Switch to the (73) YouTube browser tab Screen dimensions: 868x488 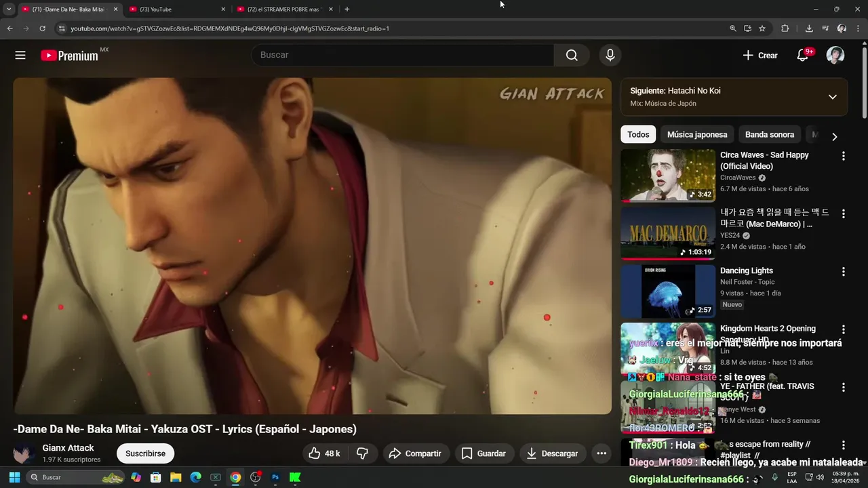point(176,9)
